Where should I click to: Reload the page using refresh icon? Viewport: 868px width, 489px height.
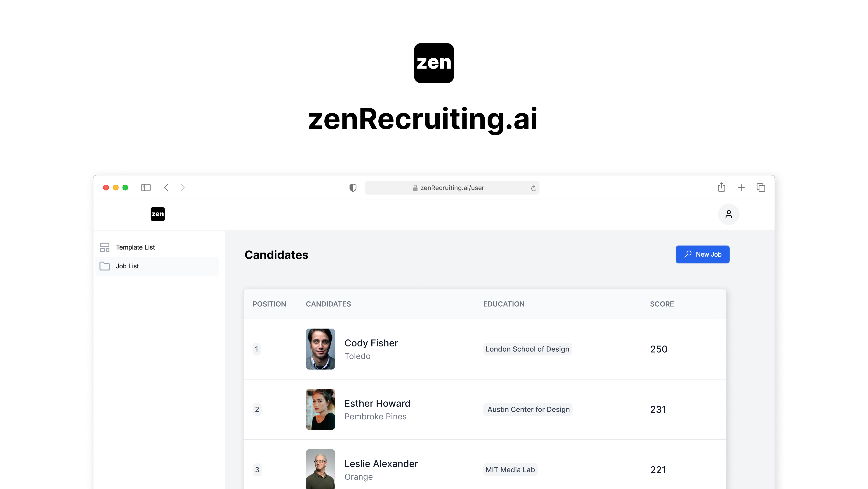click(x=533, y=188)
